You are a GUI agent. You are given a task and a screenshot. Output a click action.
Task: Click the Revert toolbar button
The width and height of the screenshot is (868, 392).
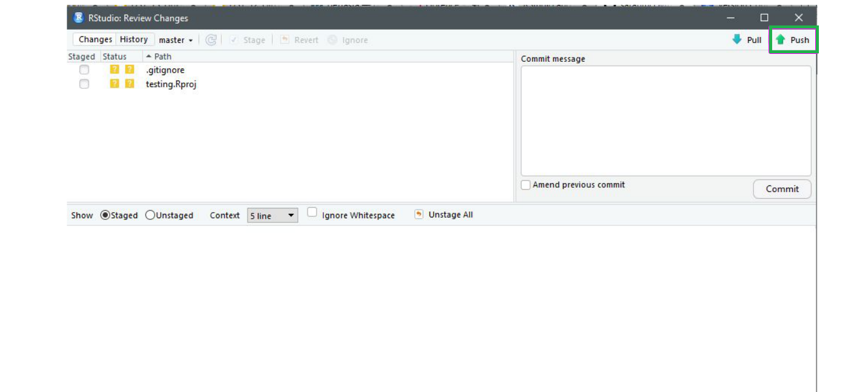click(x=299, y=40)
